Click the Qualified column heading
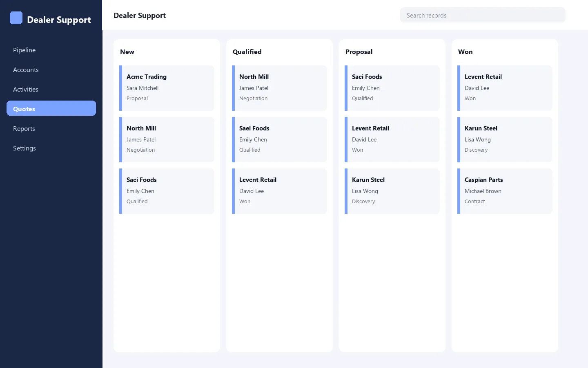Screen dimensions: 588x368 [247, 52]
